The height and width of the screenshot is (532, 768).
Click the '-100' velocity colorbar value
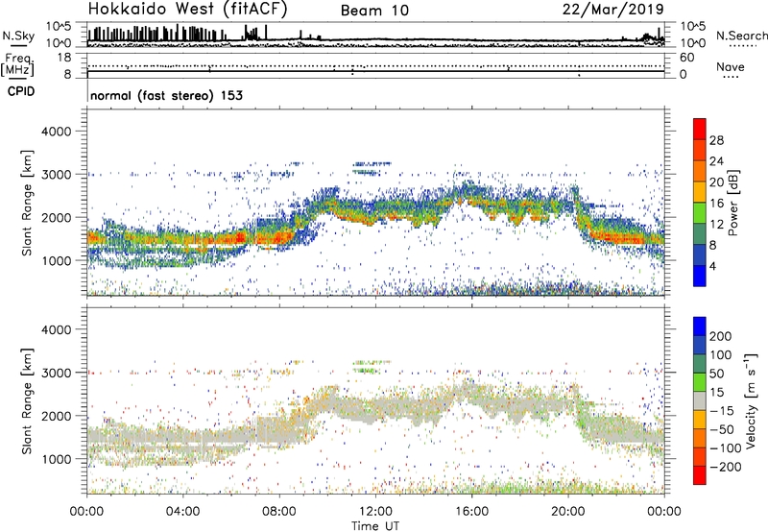tap(726, 448)
